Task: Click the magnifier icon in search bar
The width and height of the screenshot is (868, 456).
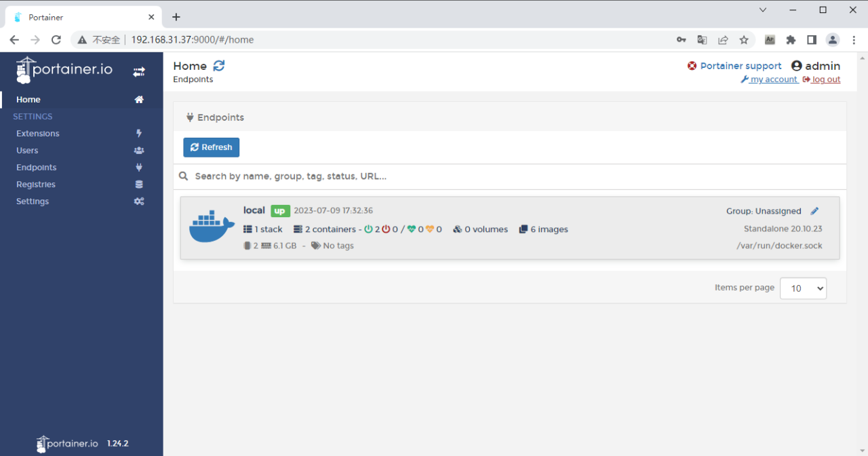Action: (x=183, y=176)
